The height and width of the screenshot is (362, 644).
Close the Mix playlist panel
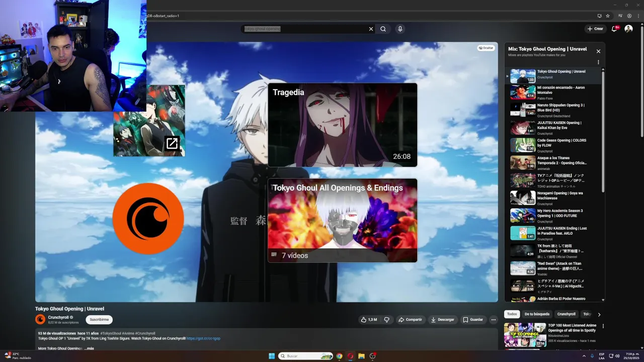point(598,51)
